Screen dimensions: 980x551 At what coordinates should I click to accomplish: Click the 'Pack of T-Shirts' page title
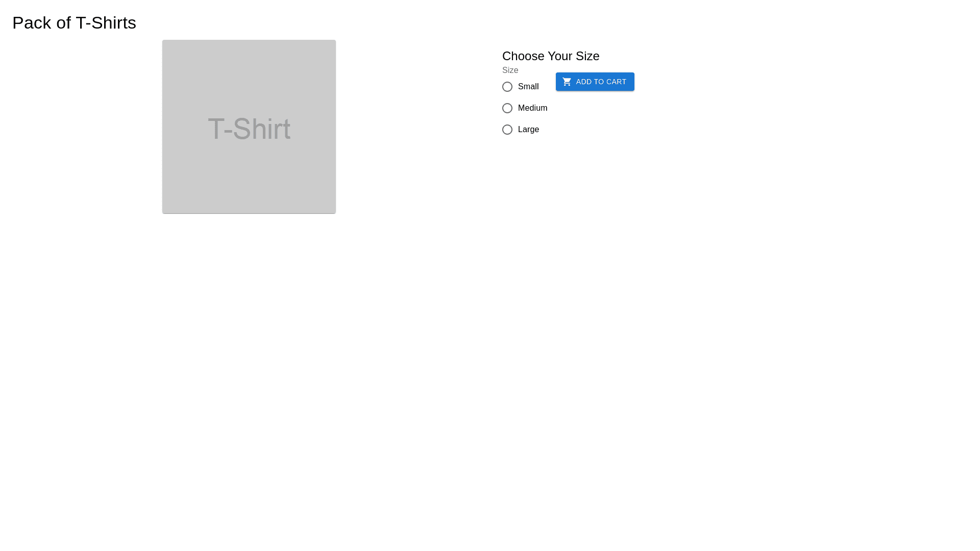[x=74, y=23]
